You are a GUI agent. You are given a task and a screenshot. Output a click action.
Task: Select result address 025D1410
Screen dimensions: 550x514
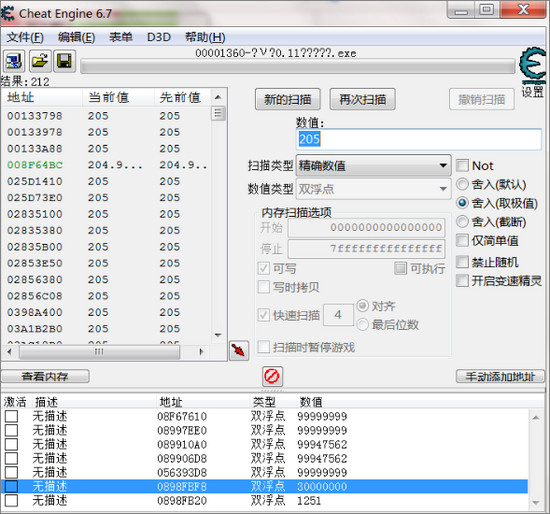[x=35, y=181]
